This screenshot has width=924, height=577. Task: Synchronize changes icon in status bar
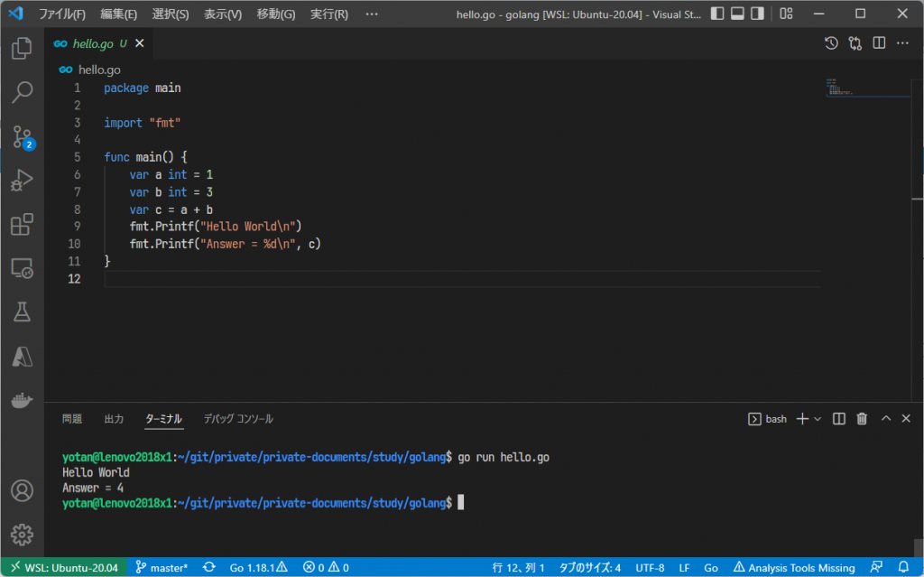(x=209, y=568)
